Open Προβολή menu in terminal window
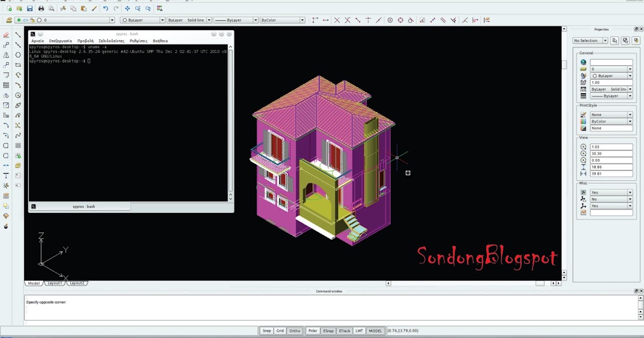Screen dimensions: 644x338 (85, 41)
